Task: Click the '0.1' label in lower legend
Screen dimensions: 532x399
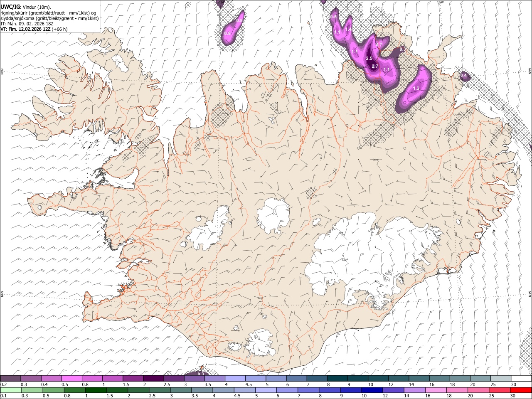Action: click(x=3, y=396)
